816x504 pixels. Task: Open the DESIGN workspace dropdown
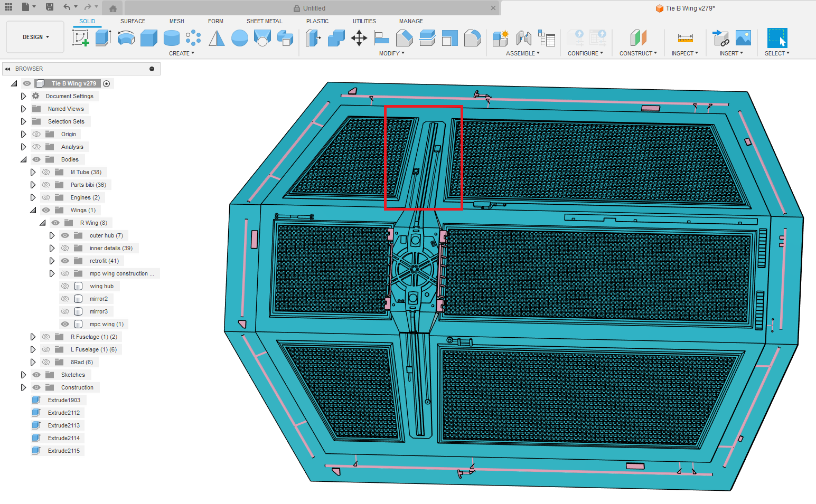(x=35, y=37)
